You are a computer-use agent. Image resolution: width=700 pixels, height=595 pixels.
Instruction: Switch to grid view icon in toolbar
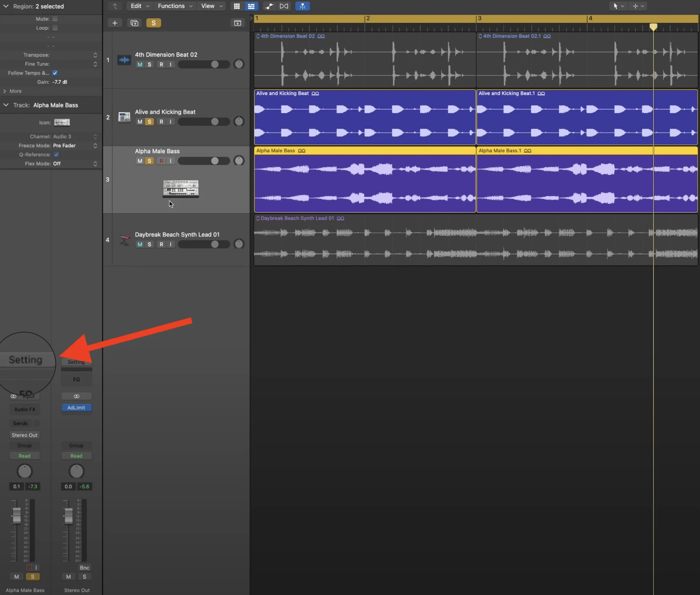[237, 6]
